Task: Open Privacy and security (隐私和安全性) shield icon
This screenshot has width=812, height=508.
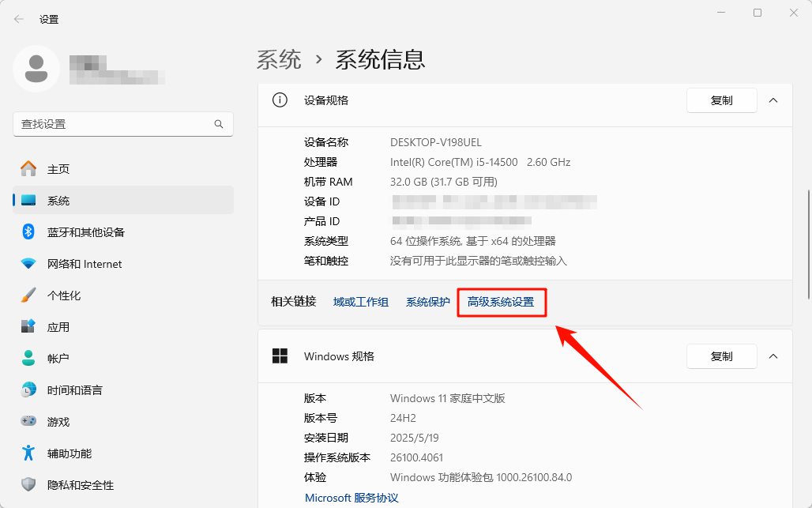Action: (28, 485)
